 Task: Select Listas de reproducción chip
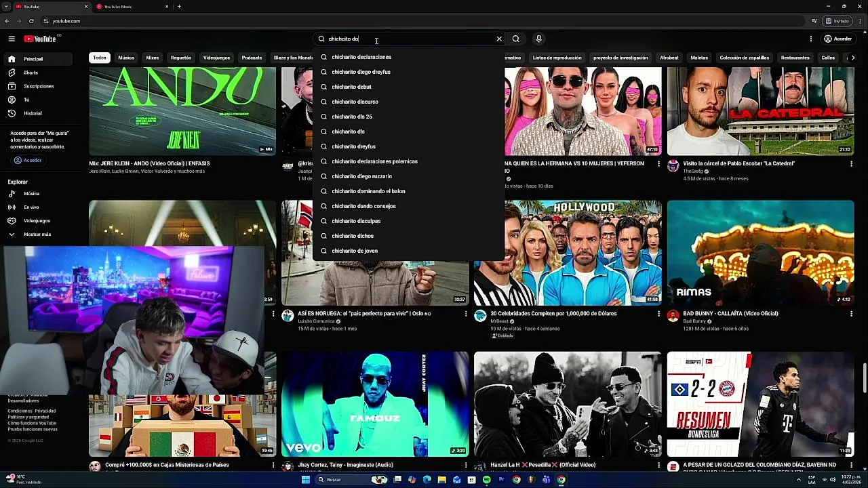(557, 58)
